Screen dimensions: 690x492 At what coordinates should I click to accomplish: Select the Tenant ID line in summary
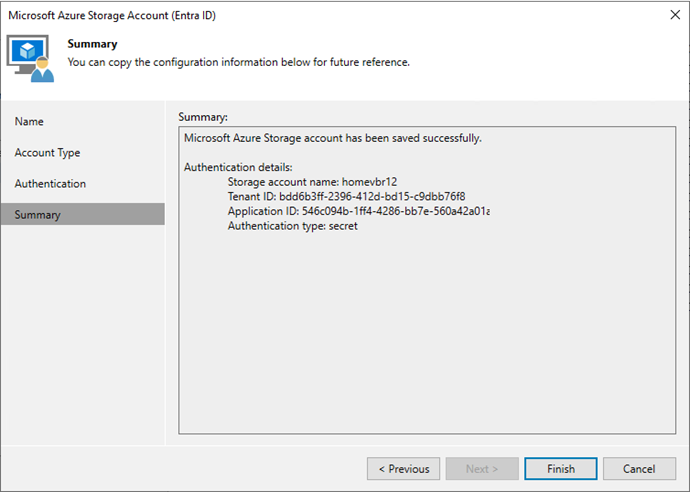[x=346, y=196]
